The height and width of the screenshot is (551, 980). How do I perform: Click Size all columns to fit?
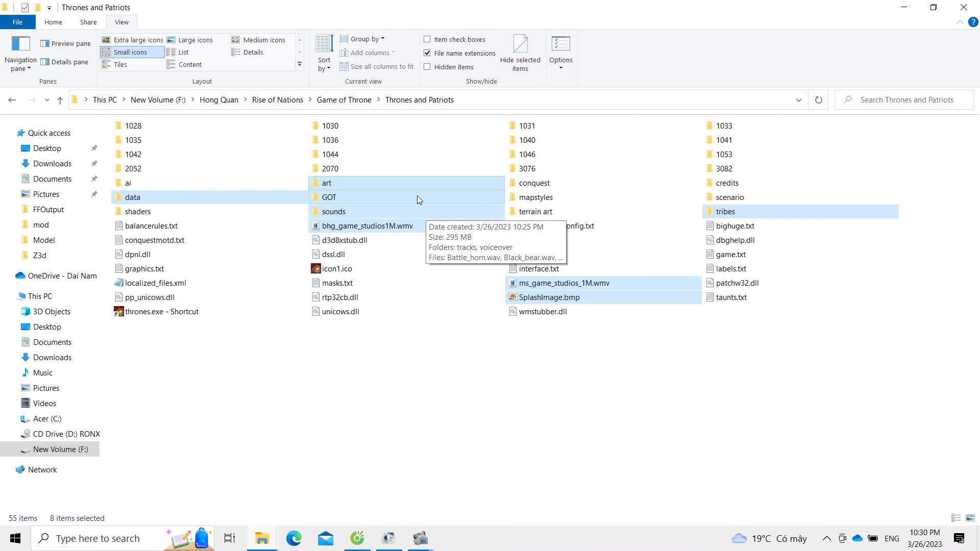pos(377,66)
